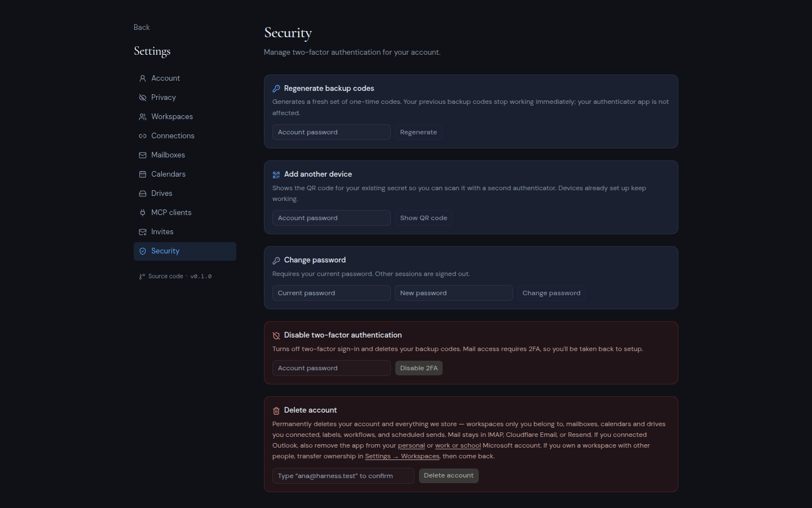Open the Mailboxes settings page
This screenshot has width=812, height=508.
point(185,155)
